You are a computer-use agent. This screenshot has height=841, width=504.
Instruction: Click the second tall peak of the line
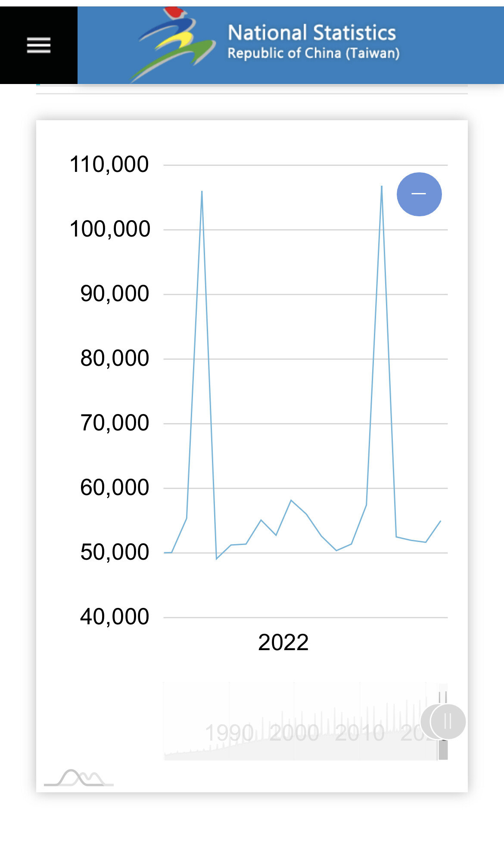click(x=382, y=187)
